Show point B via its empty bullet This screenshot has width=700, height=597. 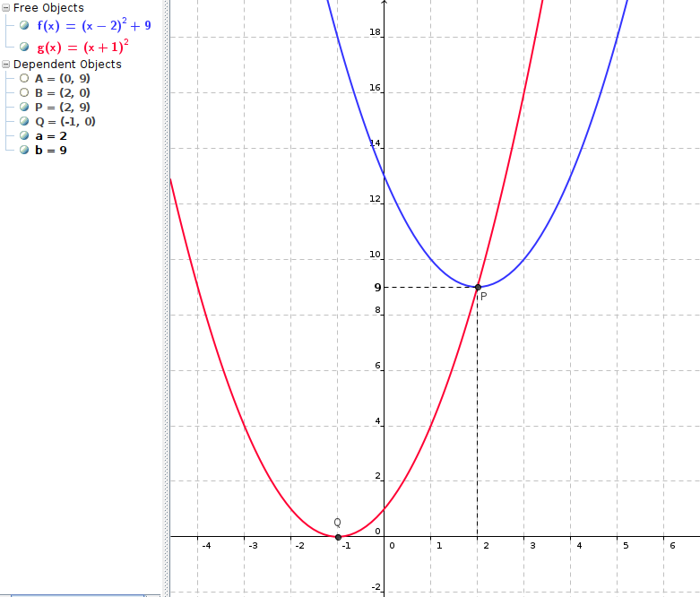tap(24, 93)
